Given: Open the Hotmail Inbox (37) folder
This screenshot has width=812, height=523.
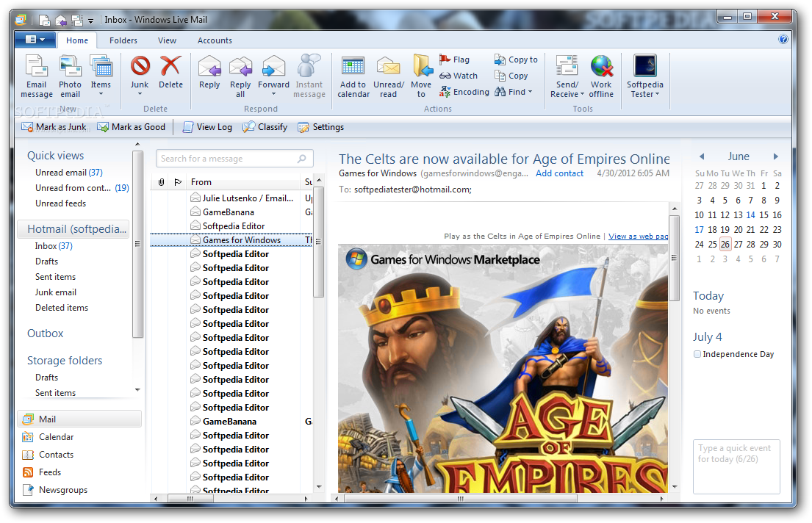Looking at the screenshot, I should click(54, 246).
